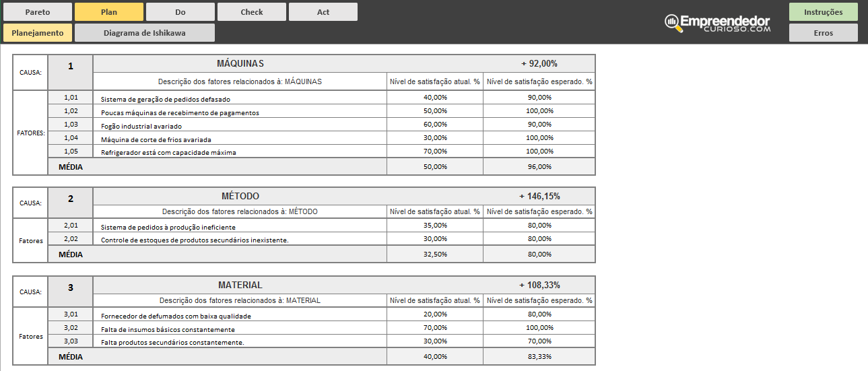Select 'Controle de estoques de produtos secundários inexistente'
This screenshot has height=371, width=868.
240,239
